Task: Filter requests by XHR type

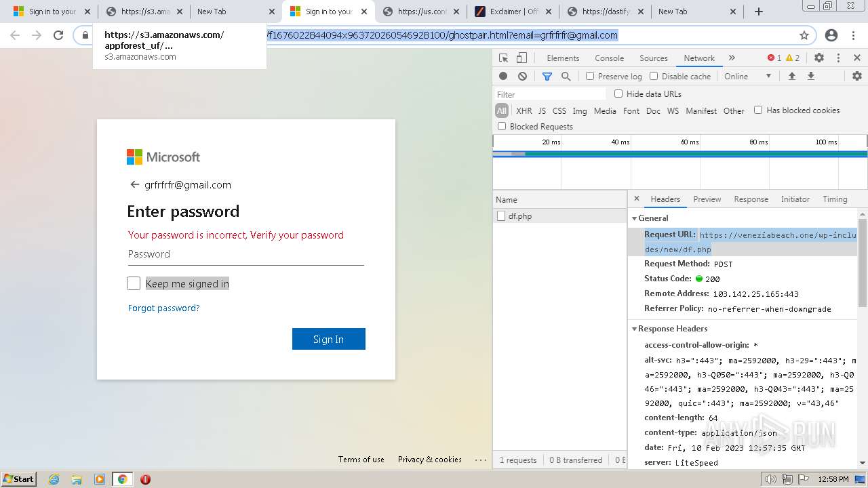Action: pyautogui.click(x=524, y=110)
